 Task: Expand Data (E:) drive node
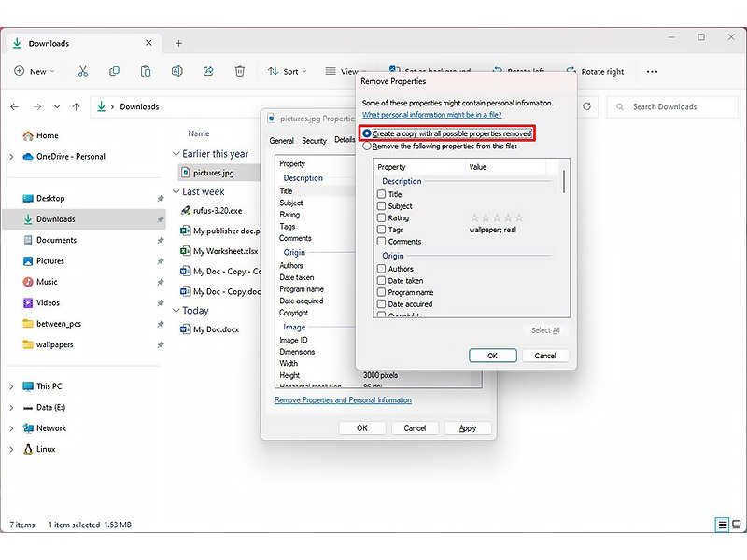pyautogui.click(x=11, y=408)
